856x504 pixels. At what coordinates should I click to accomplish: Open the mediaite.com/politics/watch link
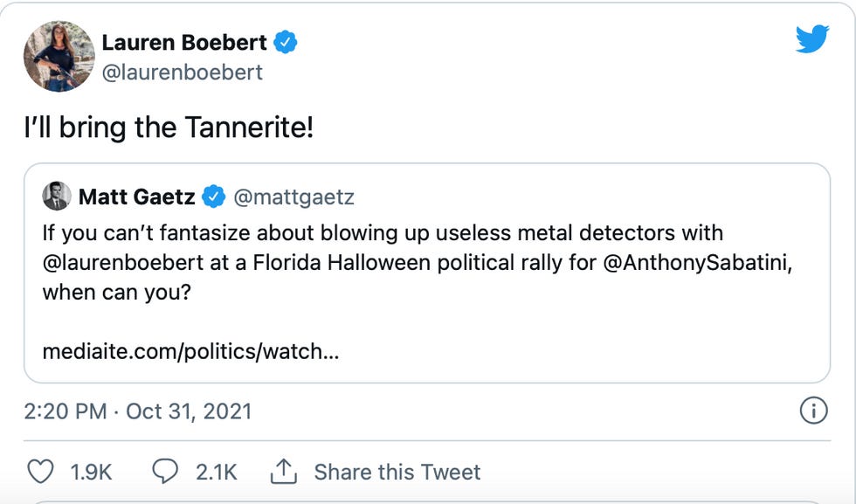(190, 351)
